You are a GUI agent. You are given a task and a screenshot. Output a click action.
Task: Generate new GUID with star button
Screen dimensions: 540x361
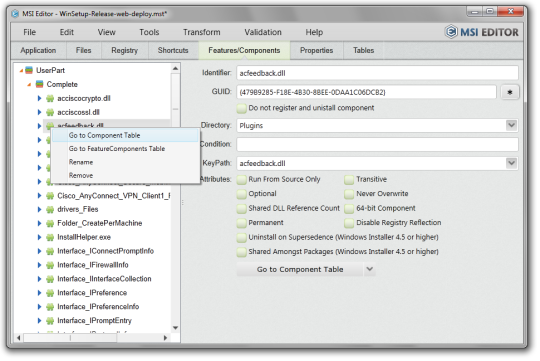pos(510,92)
